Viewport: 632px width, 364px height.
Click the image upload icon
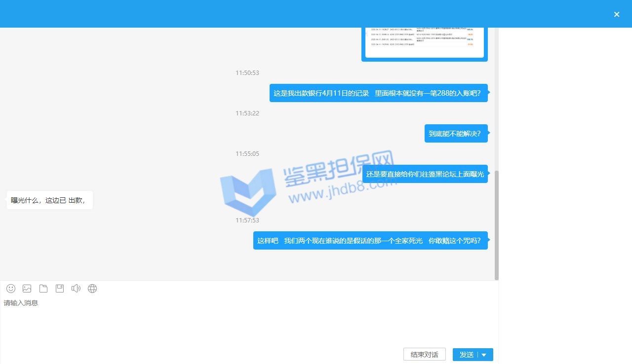click(x=27, y=289)
